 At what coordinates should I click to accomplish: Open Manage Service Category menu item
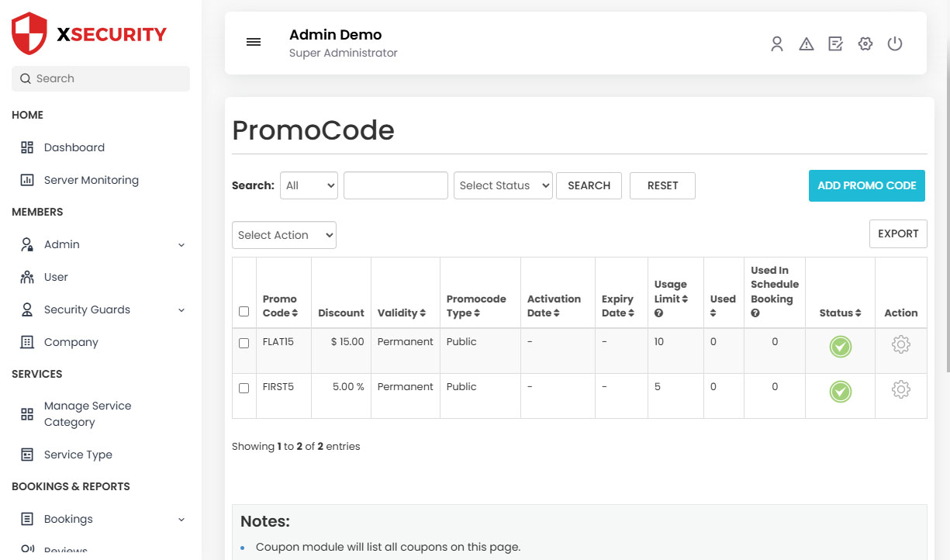point(88,414)
